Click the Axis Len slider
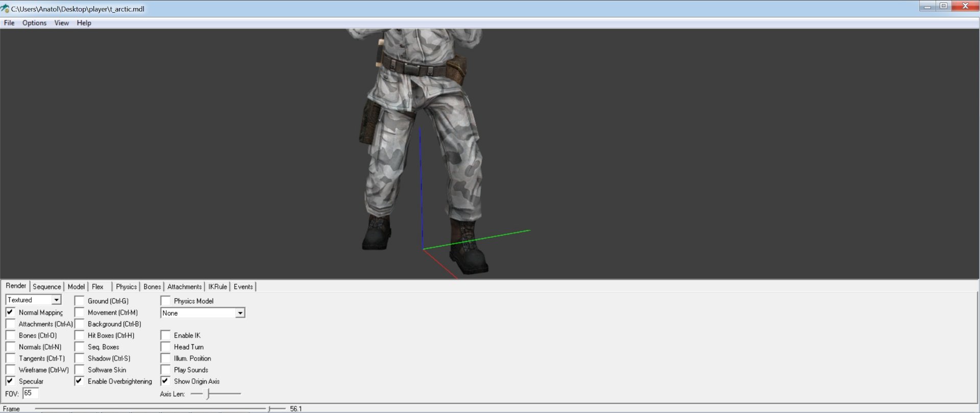The width and height of the screenshot is (980, 413). click(x=208, y=394)
